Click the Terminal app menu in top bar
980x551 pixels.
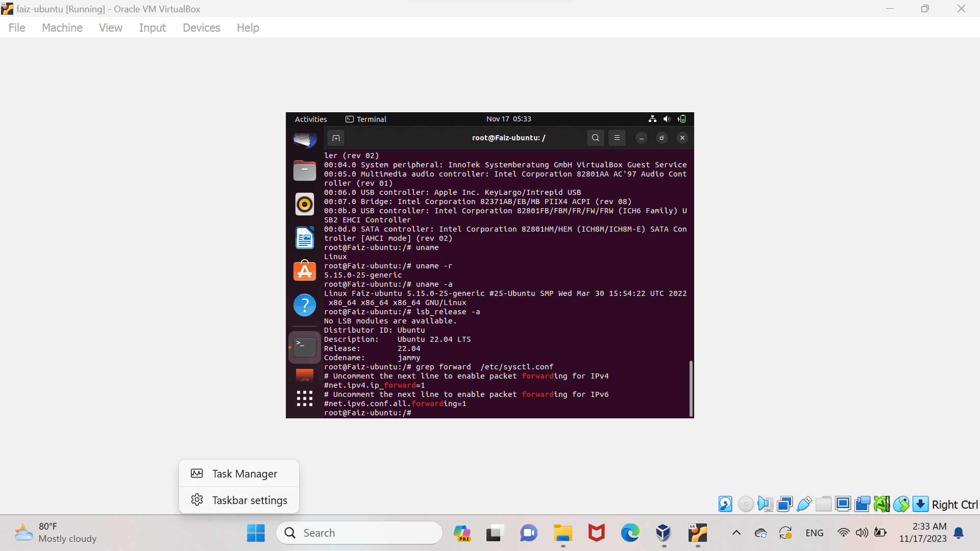366,119
